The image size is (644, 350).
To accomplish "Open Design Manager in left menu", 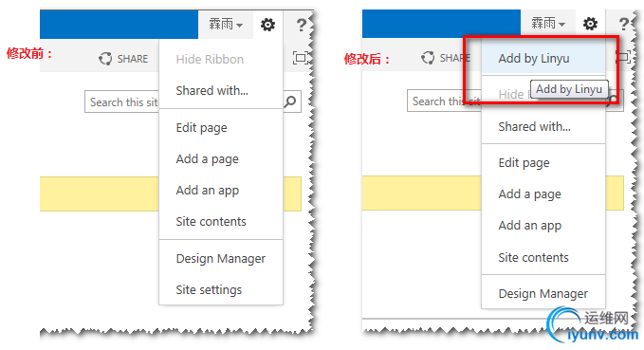I will [x=221, y=258].
